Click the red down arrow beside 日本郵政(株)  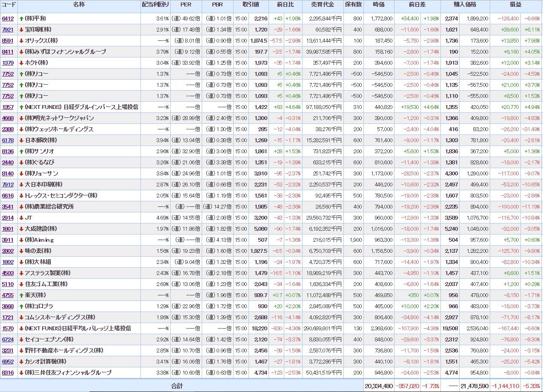coord(21,140)
